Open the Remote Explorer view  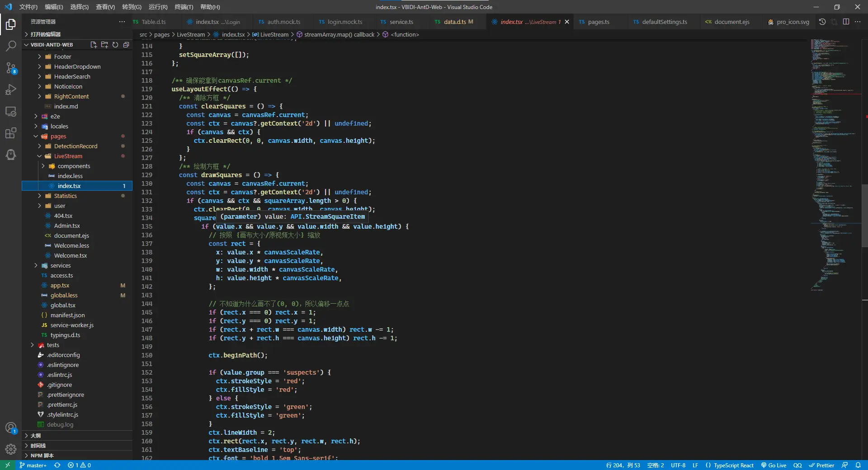pyautogui.click(x=11, y=111)
